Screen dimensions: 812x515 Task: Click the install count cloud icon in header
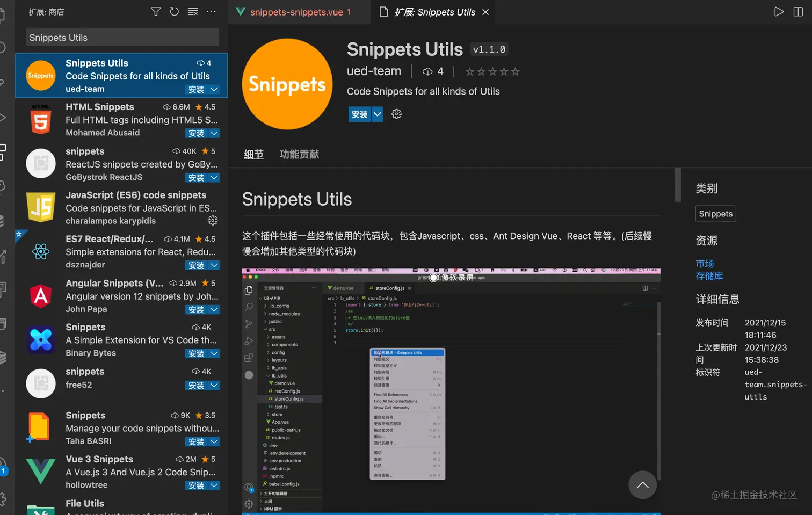427,71
